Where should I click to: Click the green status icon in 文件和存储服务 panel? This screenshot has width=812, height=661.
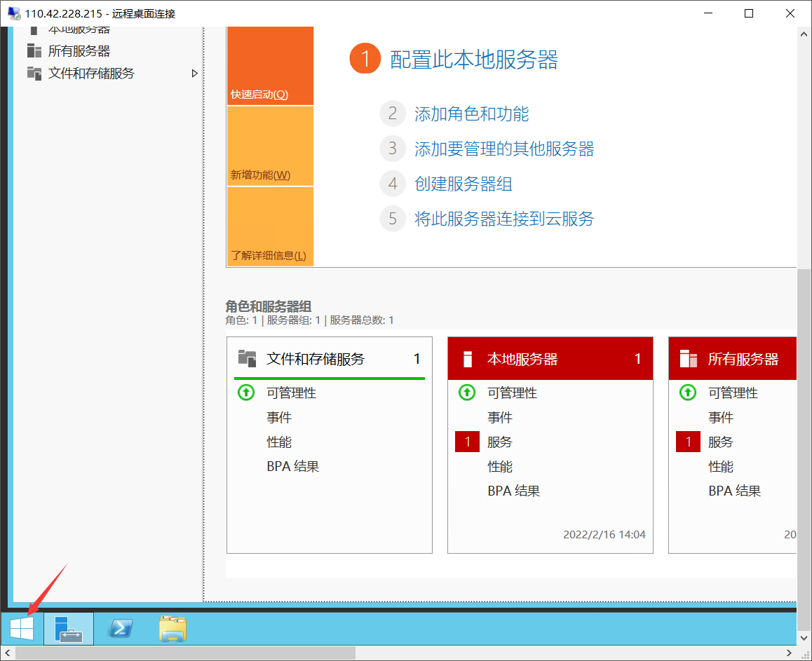point(245,393)
